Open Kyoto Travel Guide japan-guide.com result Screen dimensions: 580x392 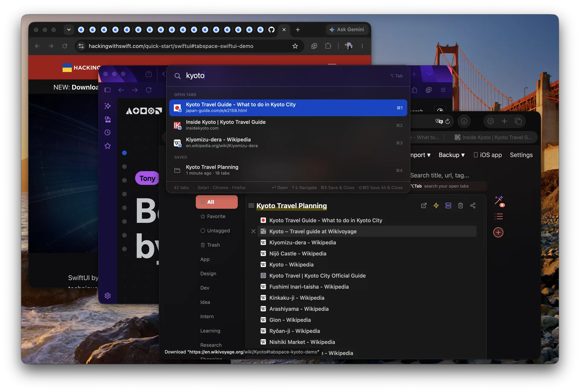click(288, 108)
